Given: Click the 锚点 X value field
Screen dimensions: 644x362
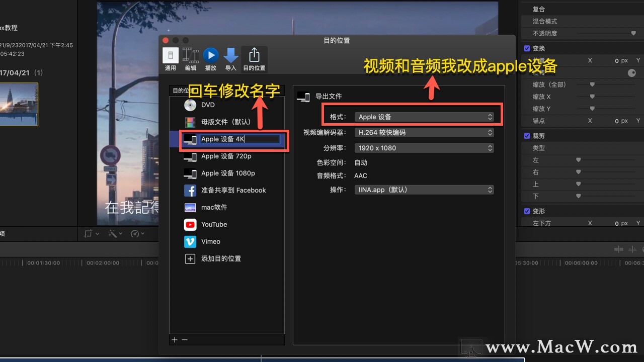Looking at the screenshot, I should click(616, 121).
